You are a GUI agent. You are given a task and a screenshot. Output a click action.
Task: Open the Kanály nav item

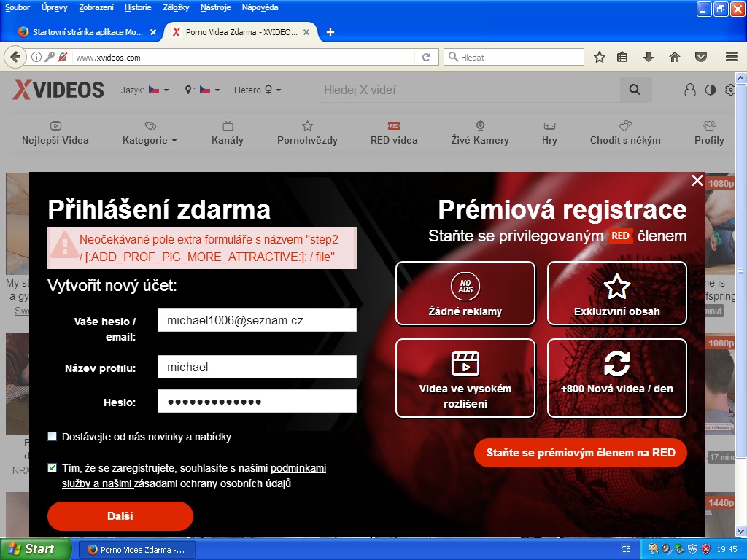[x=228, y=133]
